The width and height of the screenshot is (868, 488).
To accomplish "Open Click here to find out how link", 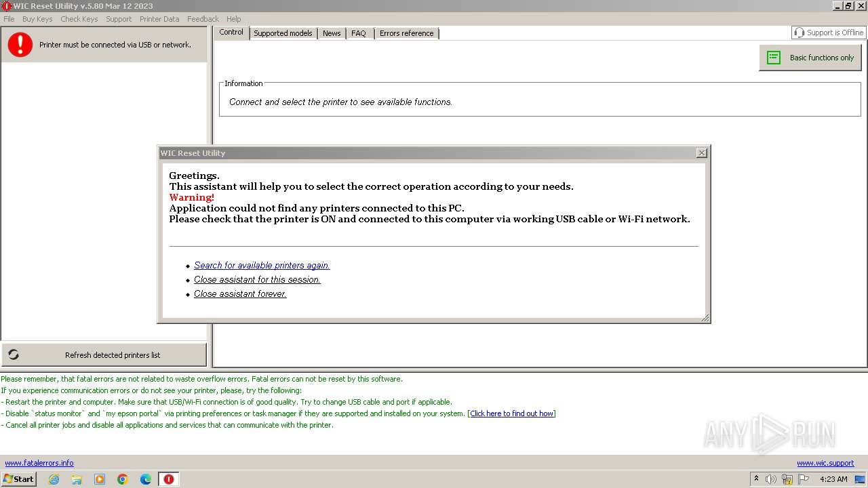I will 512,413.
